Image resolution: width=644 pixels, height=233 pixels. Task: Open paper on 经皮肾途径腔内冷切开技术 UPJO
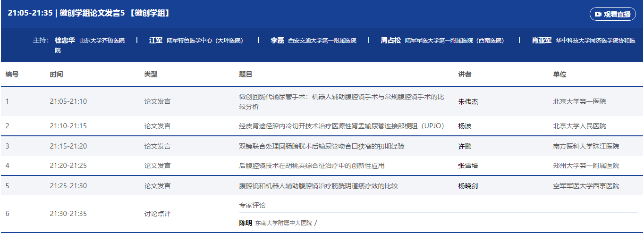tap(341, 126)
